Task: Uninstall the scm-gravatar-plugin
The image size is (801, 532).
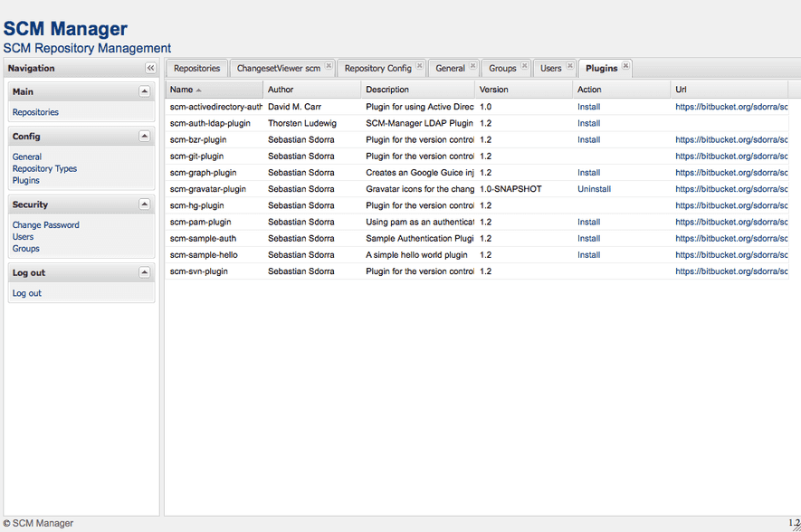Action: (593, 188)
